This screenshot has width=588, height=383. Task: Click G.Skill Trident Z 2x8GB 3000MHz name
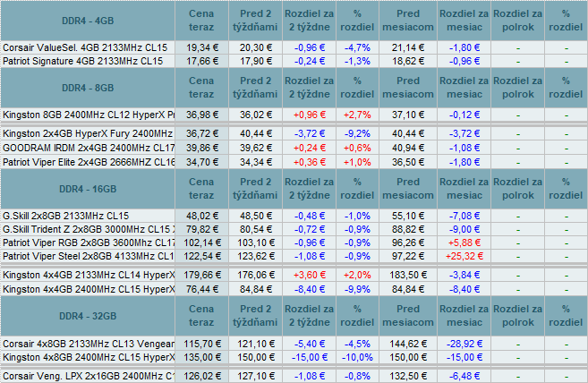[89, 229]
